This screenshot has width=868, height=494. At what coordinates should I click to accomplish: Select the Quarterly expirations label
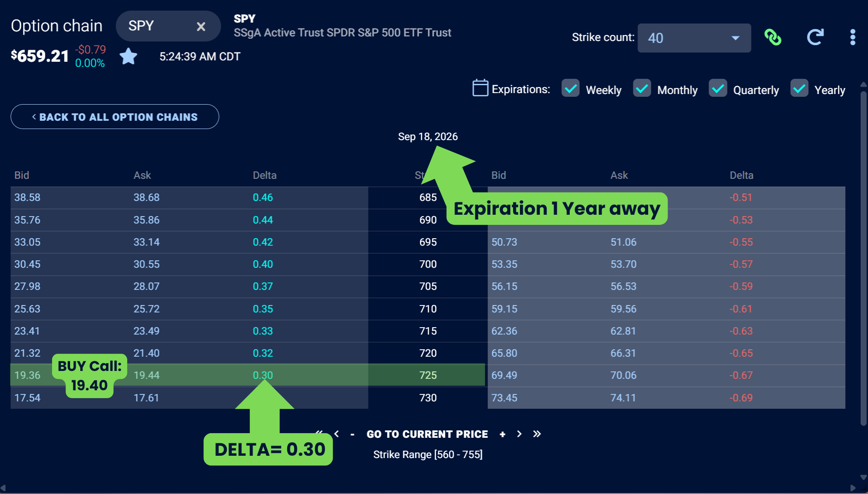pos(756,90)
